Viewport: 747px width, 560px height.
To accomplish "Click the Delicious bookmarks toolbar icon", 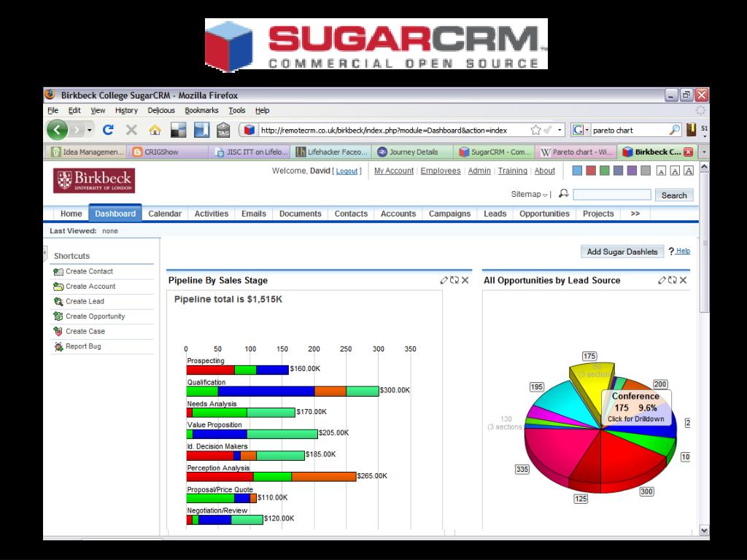I will pos(178,130).
